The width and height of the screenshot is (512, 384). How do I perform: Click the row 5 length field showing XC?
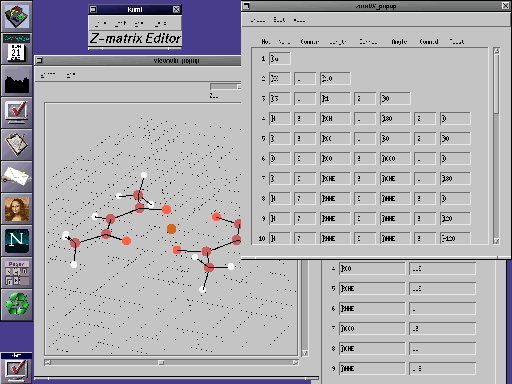point(335,139)
